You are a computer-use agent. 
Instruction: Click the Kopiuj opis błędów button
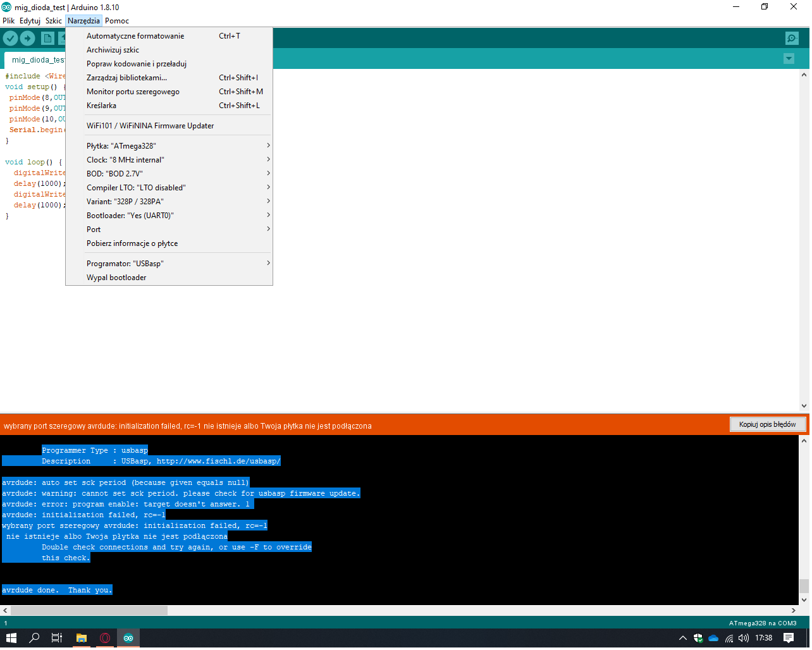coord(768,424)
